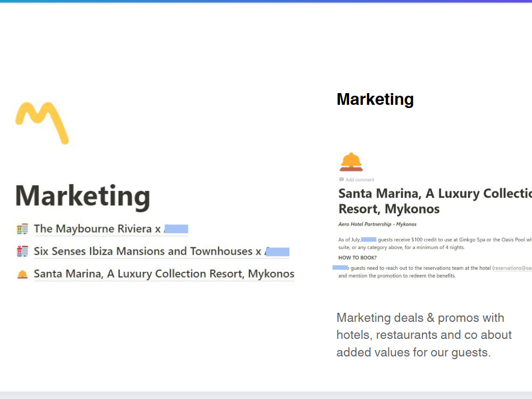Open Six Senses Ibiza Mansions and Townhouses link
532x399 pixels.
161,252
